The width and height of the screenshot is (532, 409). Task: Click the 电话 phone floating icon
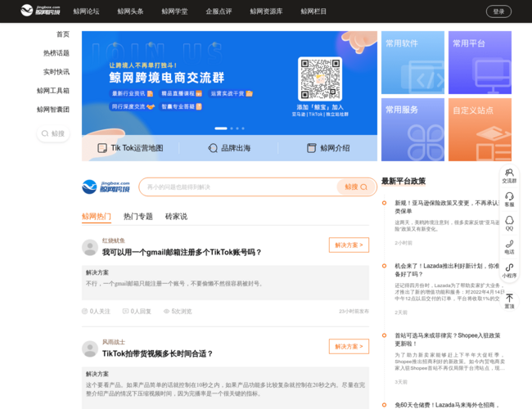tap(509, 247)
